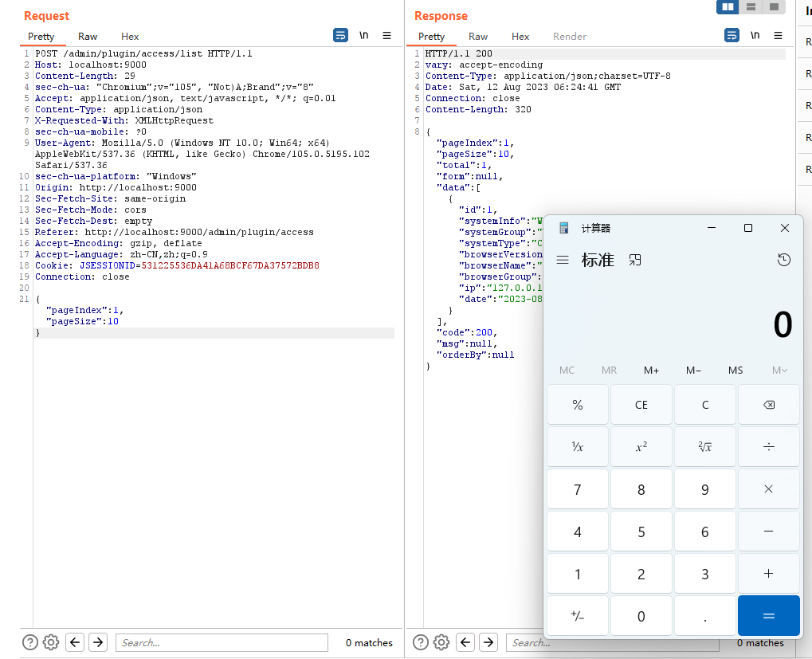Open the Request search settings gear

click(x=51, y=642)
